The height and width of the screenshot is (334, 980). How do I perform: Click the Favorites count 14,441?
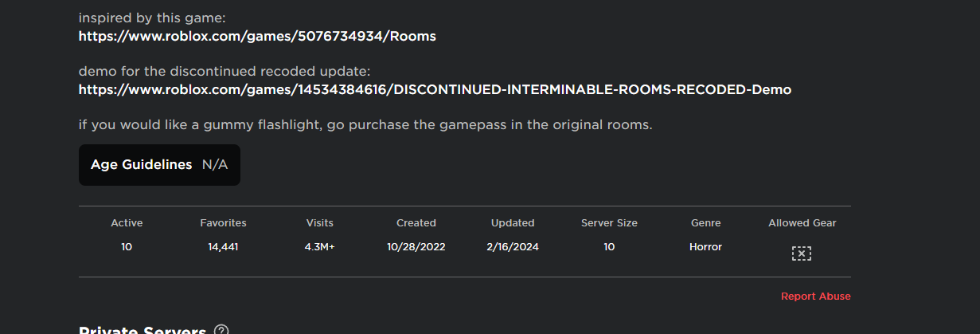(x=223, y=247)
